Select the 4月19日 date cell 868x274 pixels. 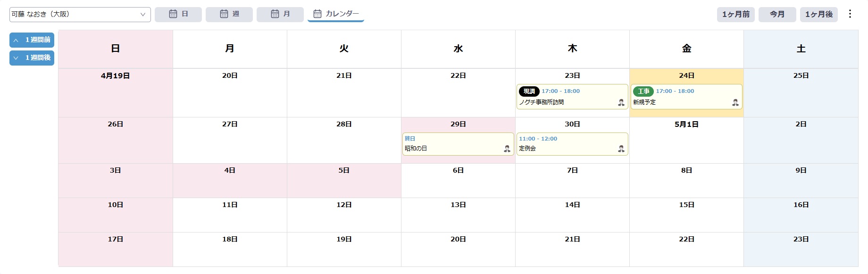pos(116,93)
